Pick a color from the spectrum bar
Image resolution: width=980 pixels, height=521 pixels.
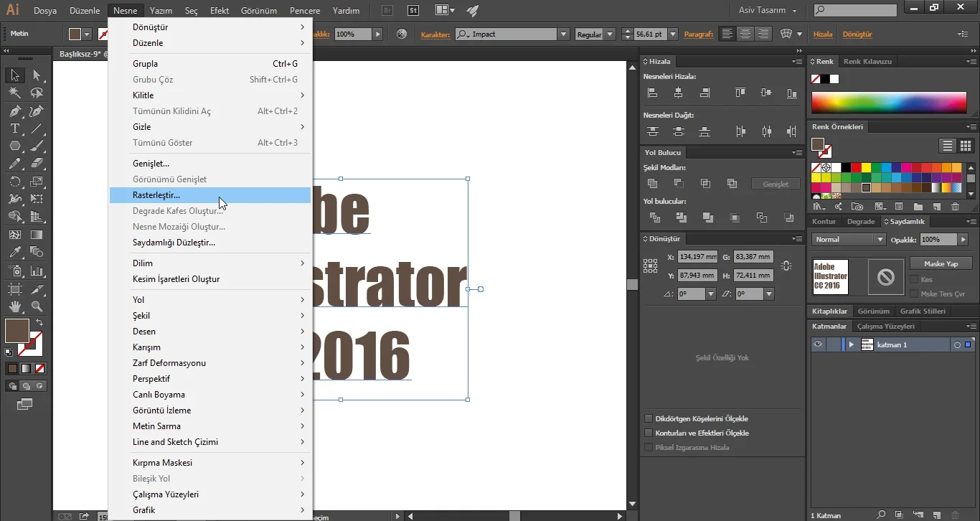click(890, 103)
